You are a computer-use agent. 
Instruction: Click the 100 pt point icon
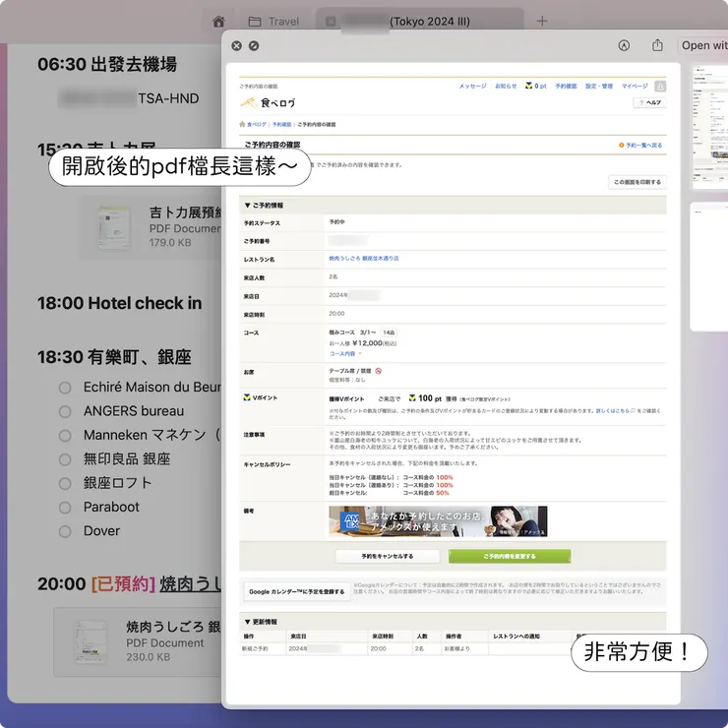click(x=412, y=398)
